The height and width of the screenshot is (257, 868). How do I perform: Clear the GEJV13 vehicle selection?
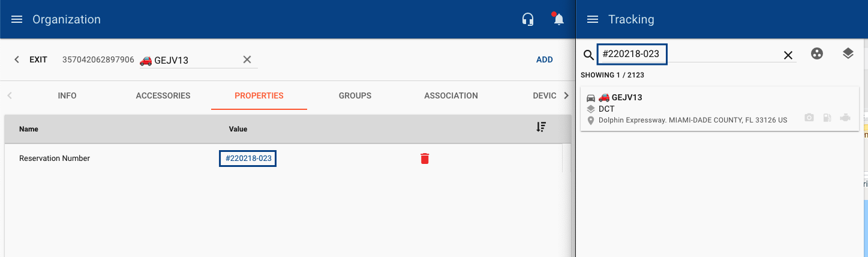tap(247, 59)
